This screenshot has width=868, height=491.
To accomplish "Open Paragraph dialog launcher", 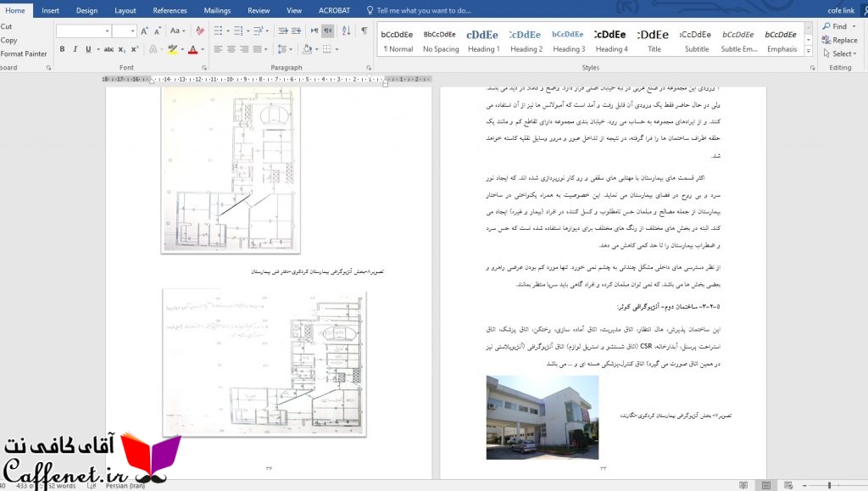I will point(370,68).
